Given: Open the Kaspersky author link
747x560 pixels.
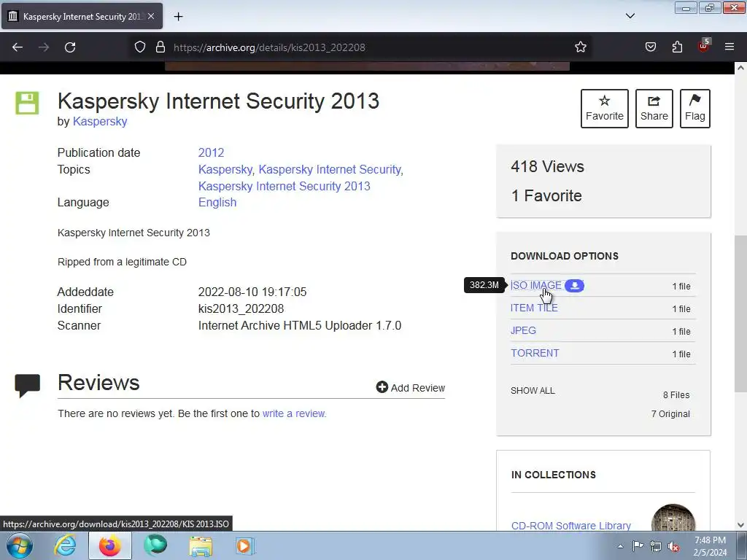Looking at the screenshot, I should pyautogui.click(x=100, y=122).
